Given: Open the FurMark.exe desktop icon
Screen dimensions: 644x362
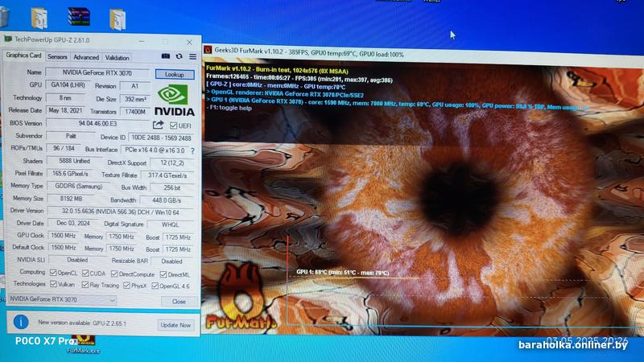Looking at the screenshot, I should pos(83,344).
